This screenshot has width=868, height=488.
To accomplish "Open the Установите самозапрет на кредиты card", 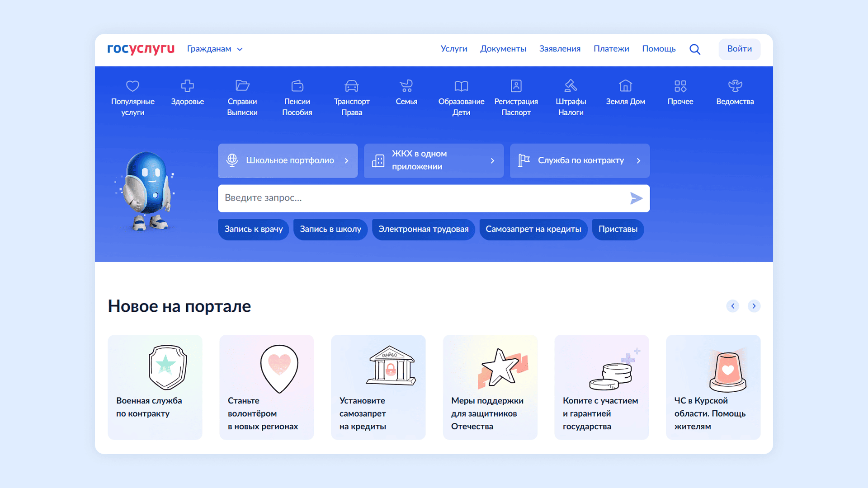I will (x=378, y=387).
